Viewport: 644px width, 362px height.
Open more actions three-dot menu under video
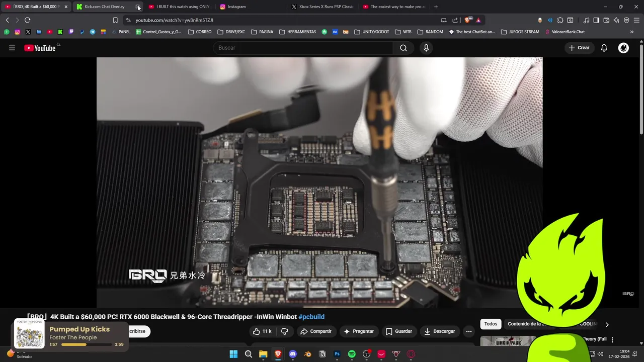coord(468,331)
